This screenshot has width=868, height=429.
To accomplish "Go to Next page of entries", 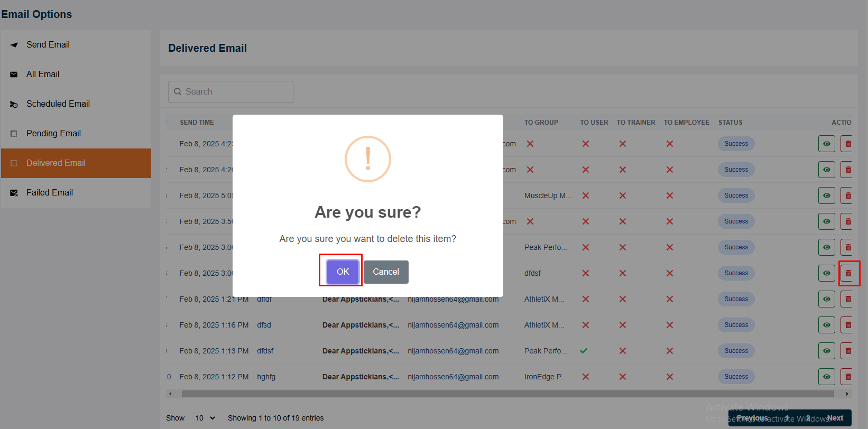I will (x=835, y=418).
